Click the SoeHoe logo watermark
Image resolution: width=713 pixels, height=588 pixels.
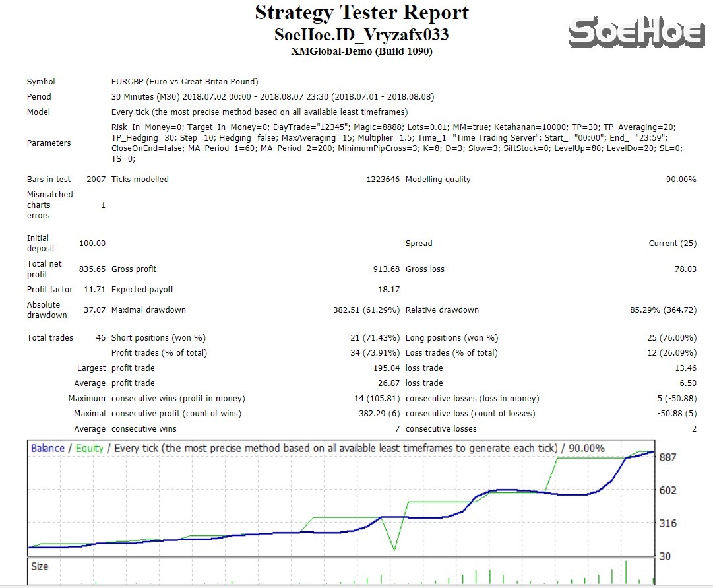[x=636, y=33]
